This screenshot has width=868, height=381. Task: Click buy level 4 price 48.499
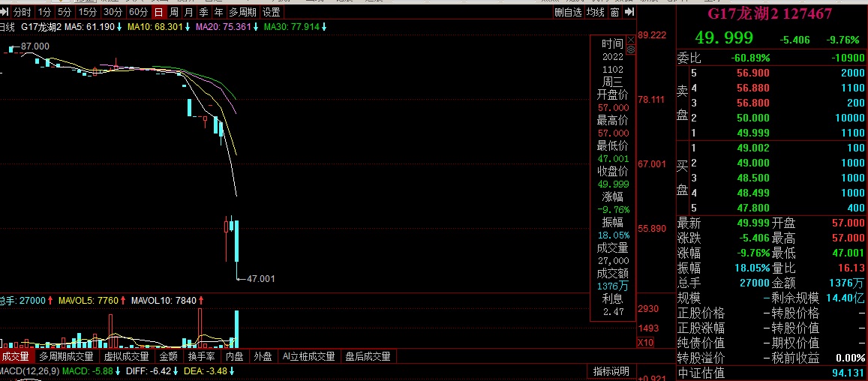coord(752,193)
